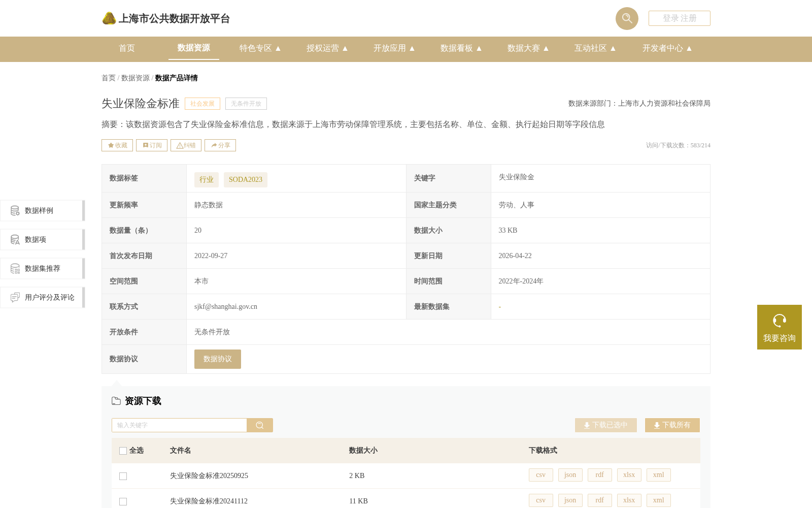This screenshot has height=508, width=812.
Task: Click the 我要咨询 headset widget
Action: click(780, 327)
